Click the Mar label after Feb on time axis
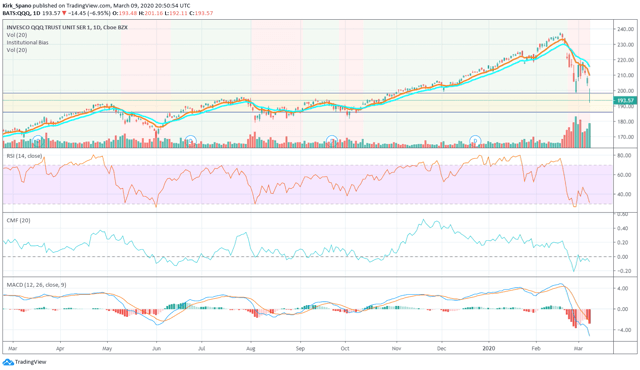 (x=578, y=348)
